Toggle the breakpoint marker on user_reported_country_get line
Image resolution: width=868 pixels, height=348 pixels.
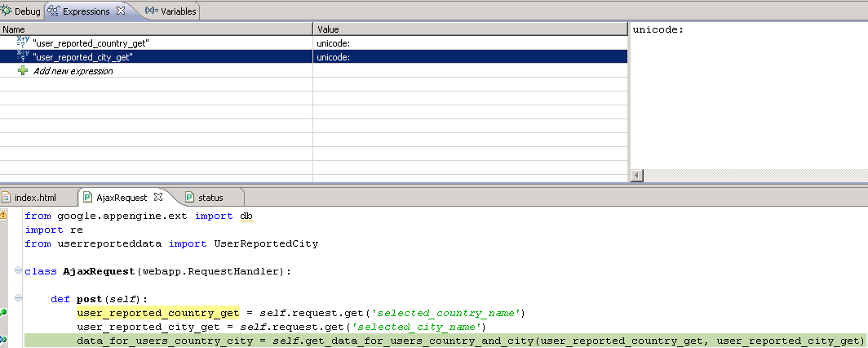click(x=2, y=313)
